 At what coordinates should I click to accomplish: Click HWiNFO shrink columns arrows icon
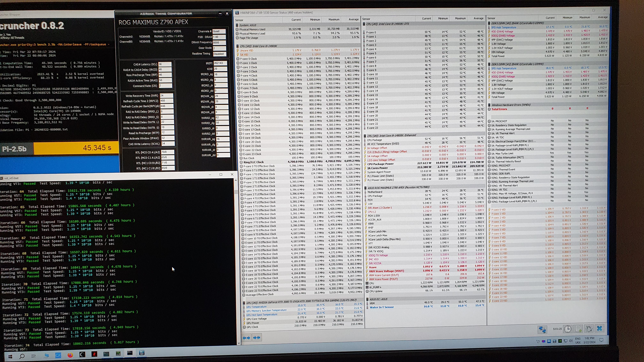pyautogui.click(x=257, y=338)
